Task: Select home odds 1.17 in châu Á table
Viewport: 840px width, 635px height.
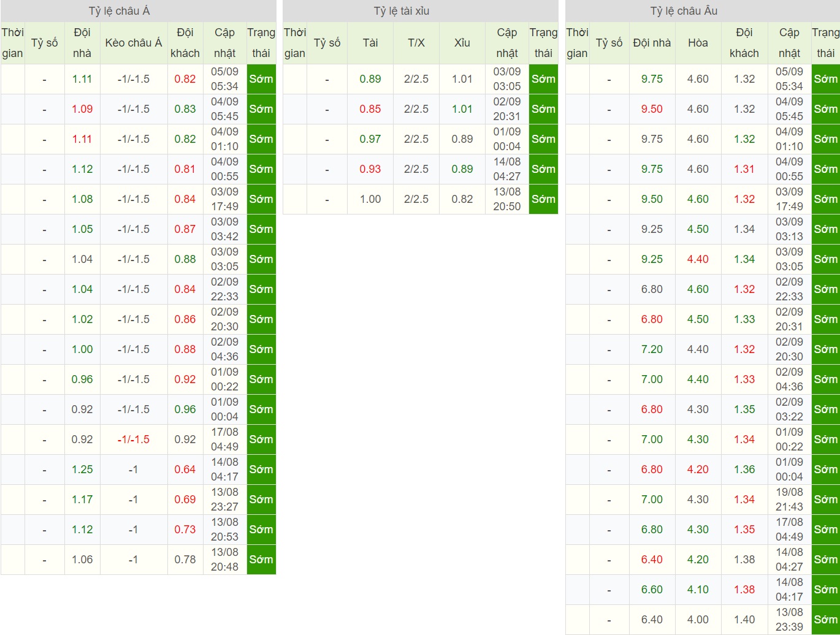Action: coord(82,500)
